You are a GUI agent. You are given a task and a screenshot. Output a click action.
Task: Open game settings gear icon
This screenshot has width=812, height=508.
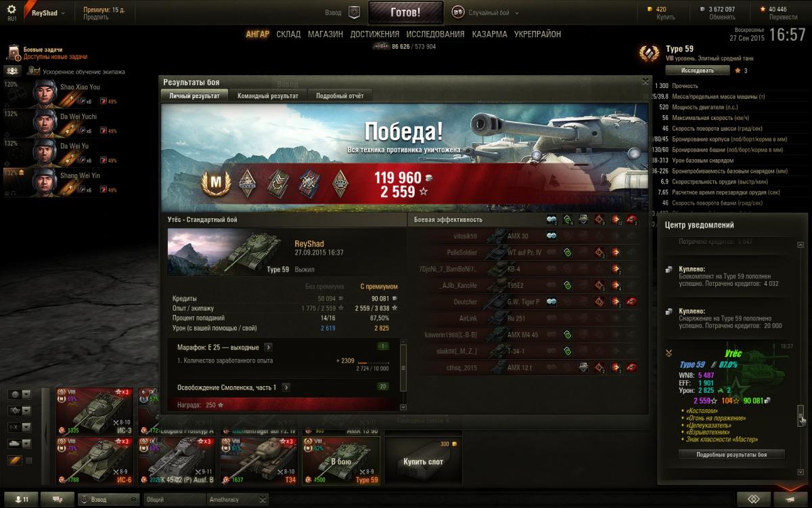click(12, 9)
